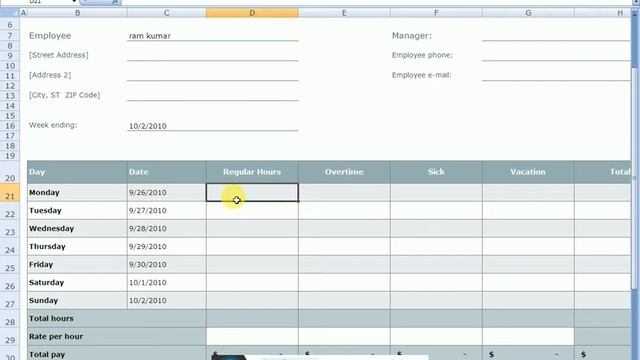Click the 'Employee' label

[x=50, y=36]
